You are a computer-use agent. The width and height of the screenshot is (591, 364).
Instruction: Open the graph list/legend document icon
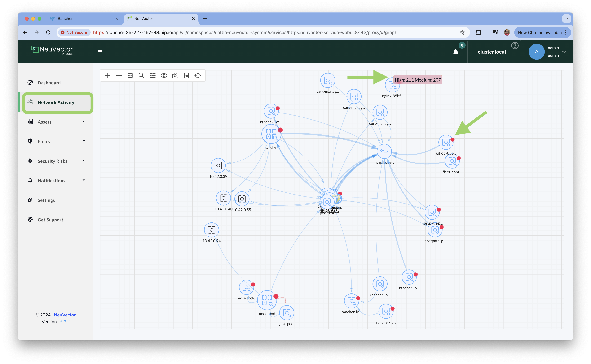coord(186,76)
